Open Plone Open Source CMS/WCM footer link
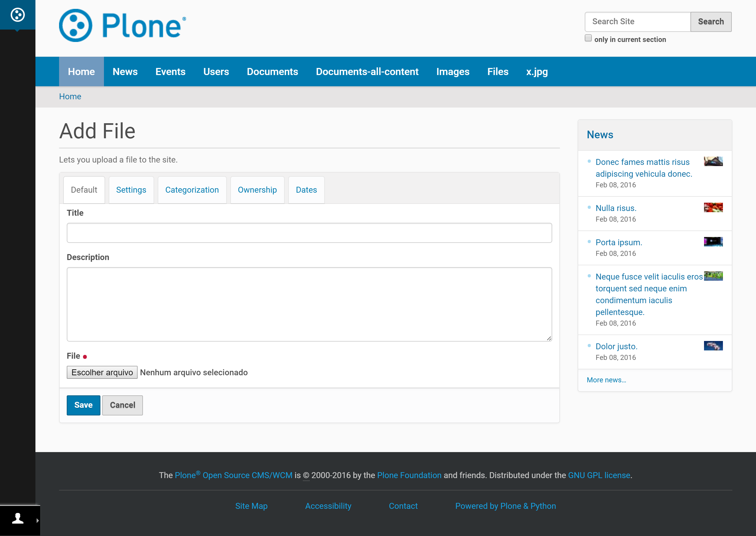The width and height of the screenshot is (756, 536). (x=234, y=475)
